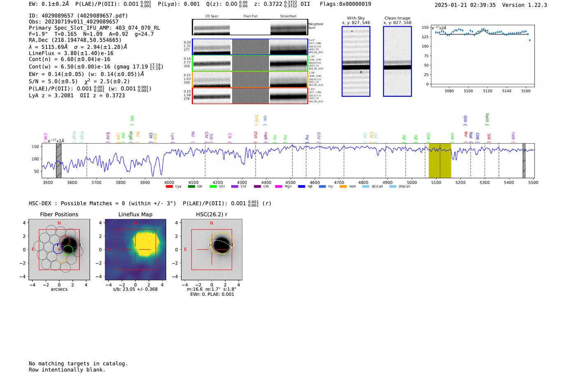Click the EWr = 0.14(±0.05) line
This screenshot has height=392, width=576.
click(x=86, y=74)
